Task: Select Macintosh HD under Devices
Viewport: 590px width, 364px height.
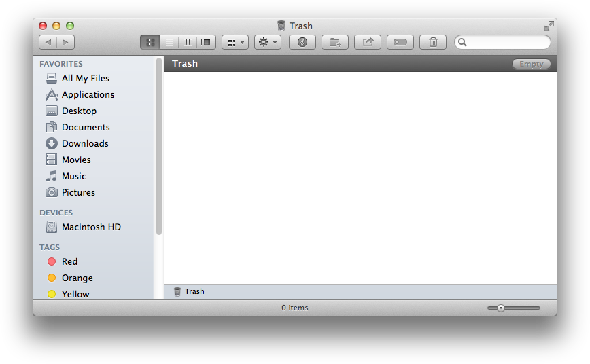Action: [91, 227]
